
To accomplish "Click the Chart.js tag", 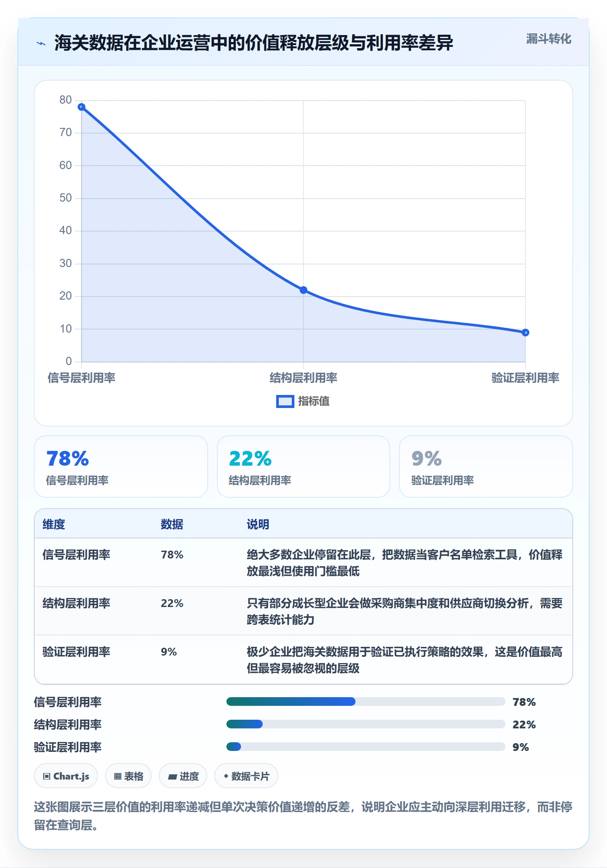I will pos(66,776).
